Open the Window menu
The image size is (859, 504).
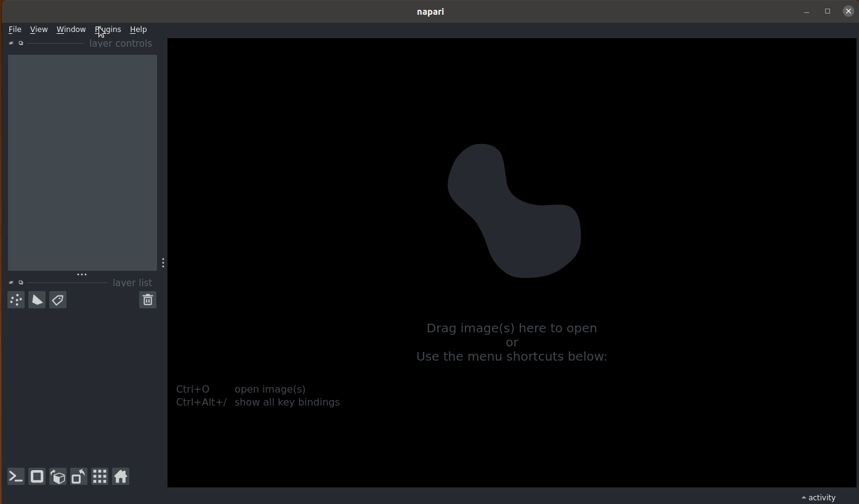click(71, 30)
